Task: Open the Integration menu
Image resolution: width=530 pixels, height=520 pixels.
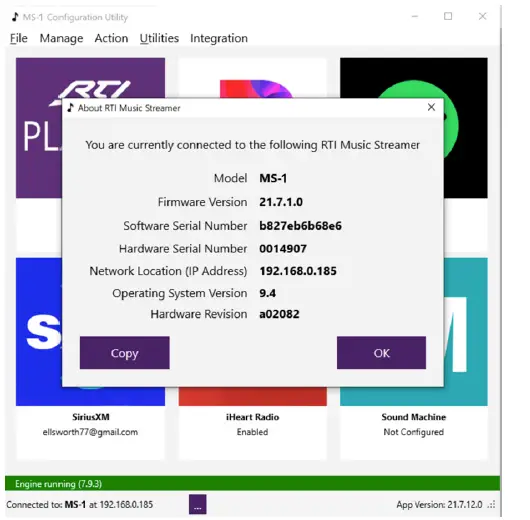Action: 219,38
